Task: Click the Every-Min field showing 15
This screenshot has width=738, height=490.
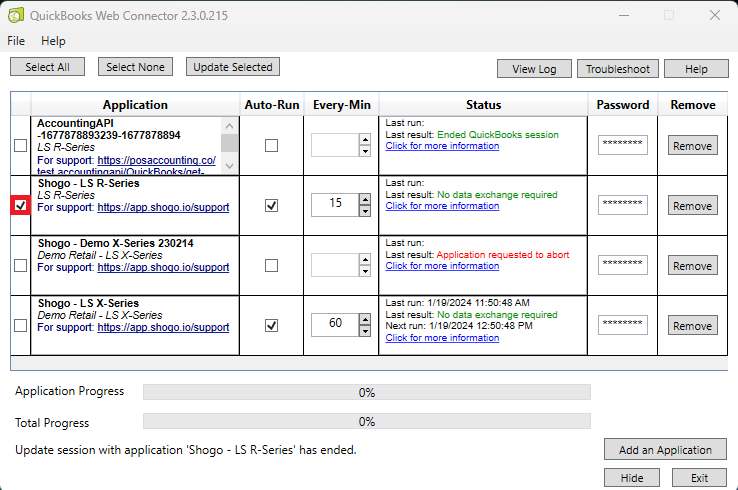Action: [335, 205]
